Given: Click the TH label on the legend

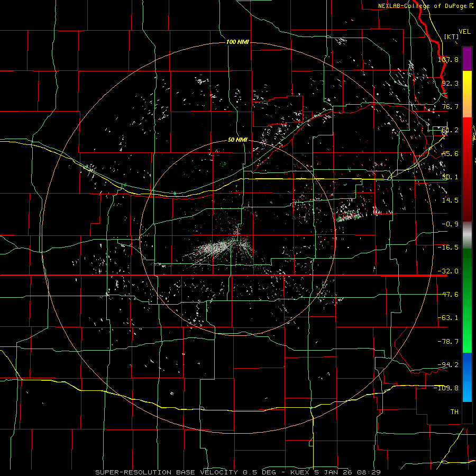Looking at the screenshot, I should 454,411.
